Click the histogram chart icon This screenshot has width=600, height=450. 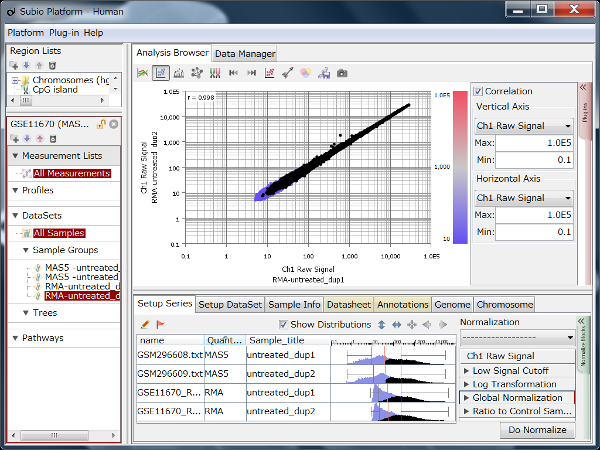179,73
